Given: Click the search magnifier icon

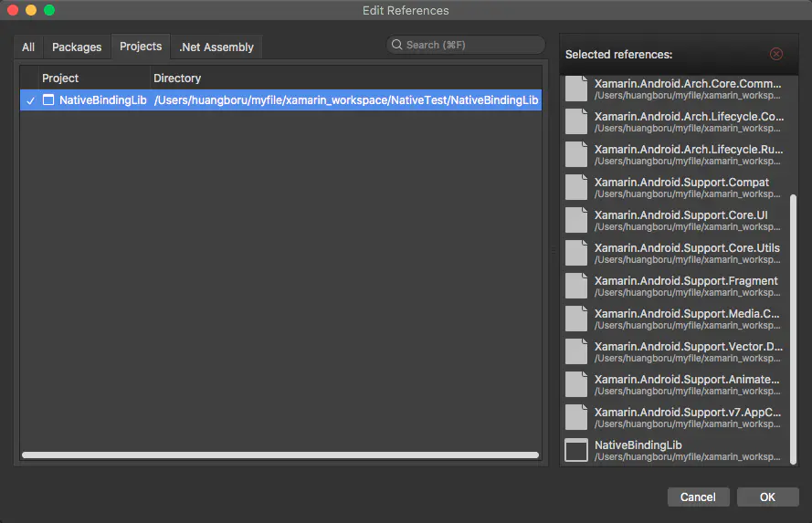Looking at the screenshot, I should (x=396, y=45).
